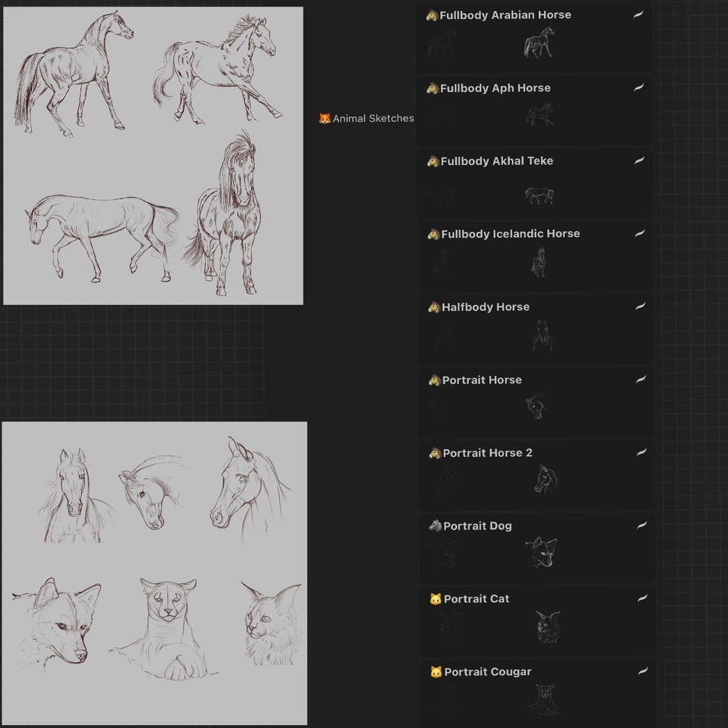Click stroke icon on Fullbody Arabian Horse

tap(638, 15)
